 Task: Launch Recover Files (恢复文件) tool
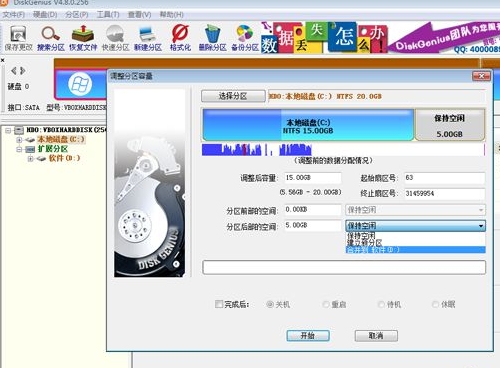click(x=83, y=38)
